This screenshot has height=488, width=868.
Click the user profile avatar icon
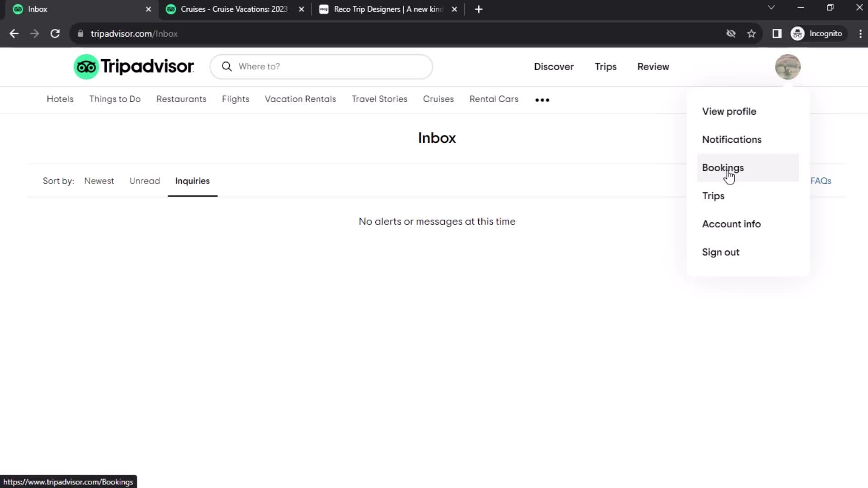[788, 66]
